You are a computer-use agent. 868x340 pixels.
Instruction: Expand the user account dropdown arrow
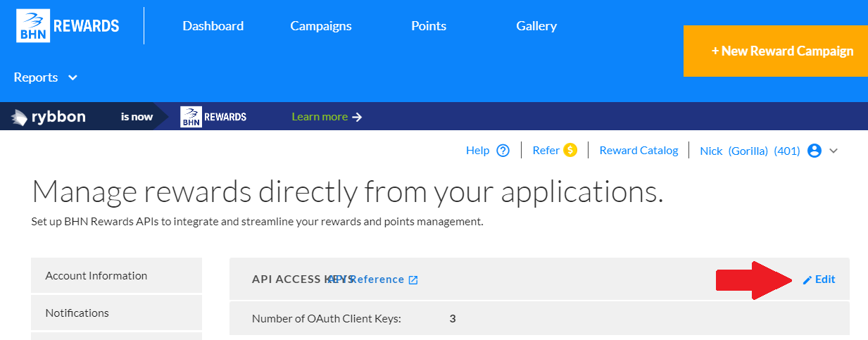click(834, 151)
